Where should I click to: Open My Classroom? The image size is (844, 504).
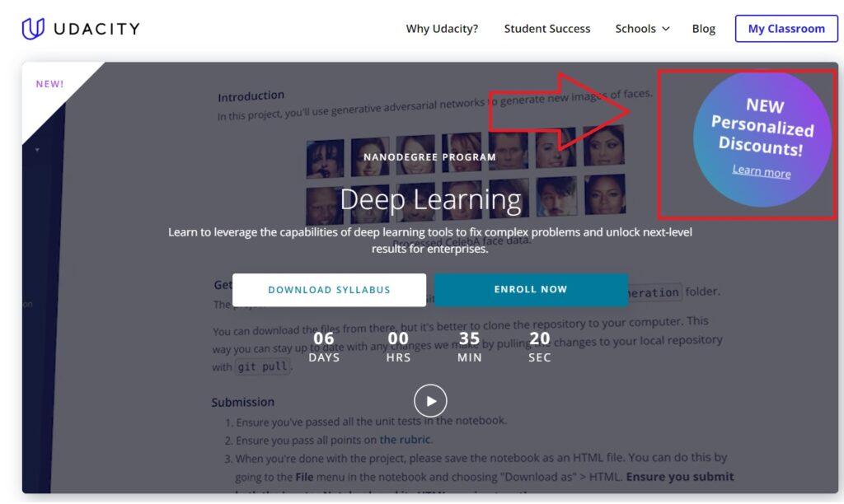tap(785, 28)
